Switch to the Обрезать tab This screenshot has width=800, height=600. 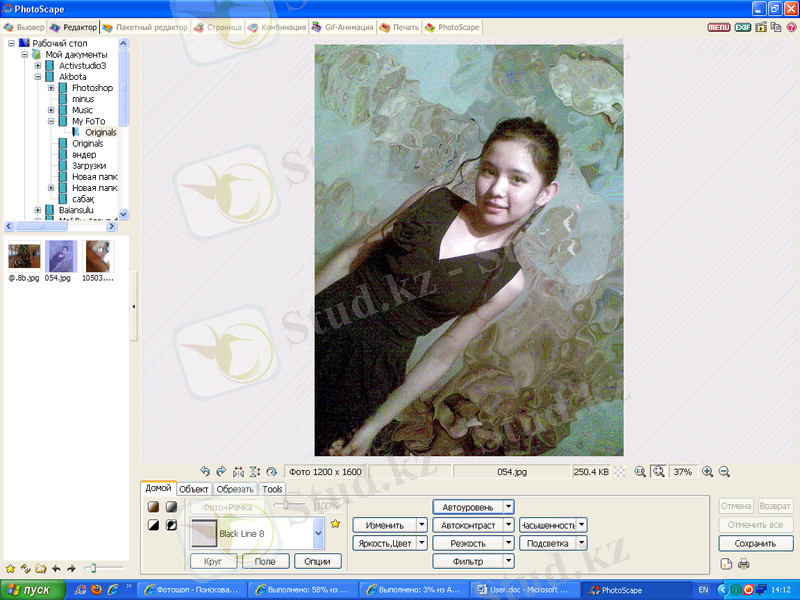[235, 489]
